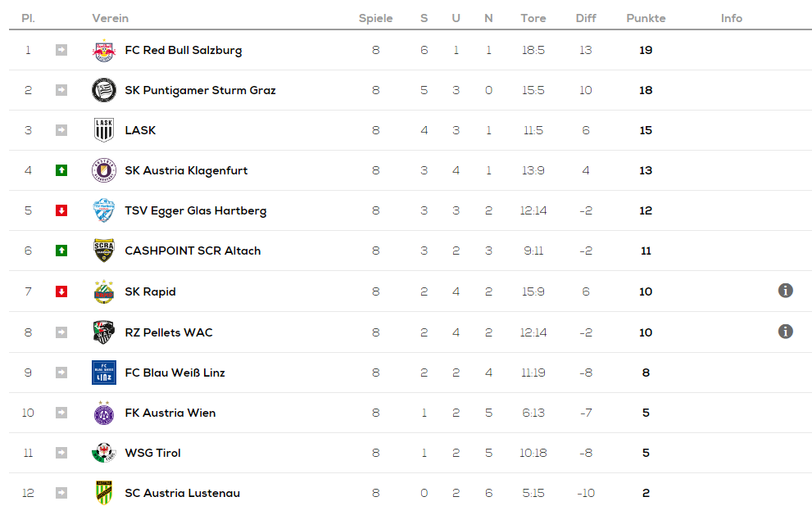Click the red down arrow beside TSV Hartberg
Viewport: 812px width, 524px height.
61,210
